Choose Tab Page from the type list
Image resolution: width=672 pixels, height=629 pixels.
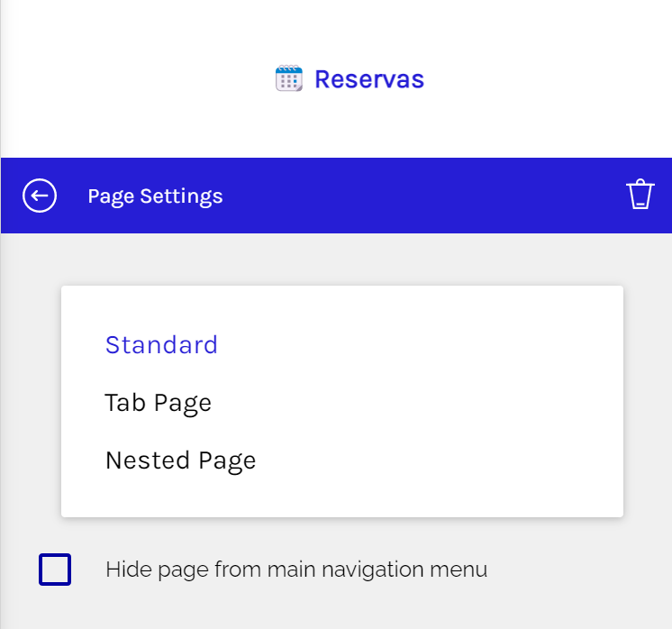point(158,403)
